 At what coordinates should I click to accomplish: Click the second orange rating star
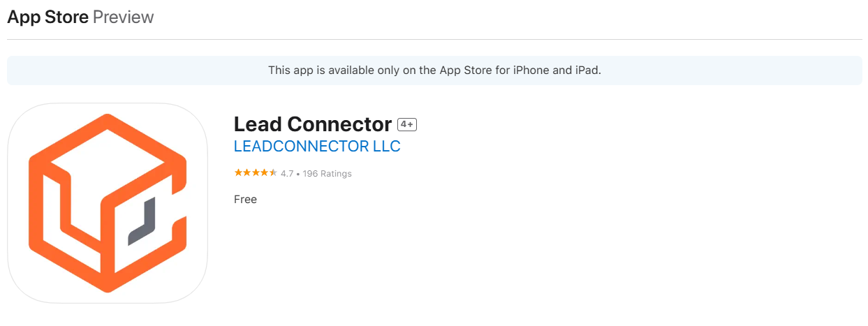[x=247, y=173]
